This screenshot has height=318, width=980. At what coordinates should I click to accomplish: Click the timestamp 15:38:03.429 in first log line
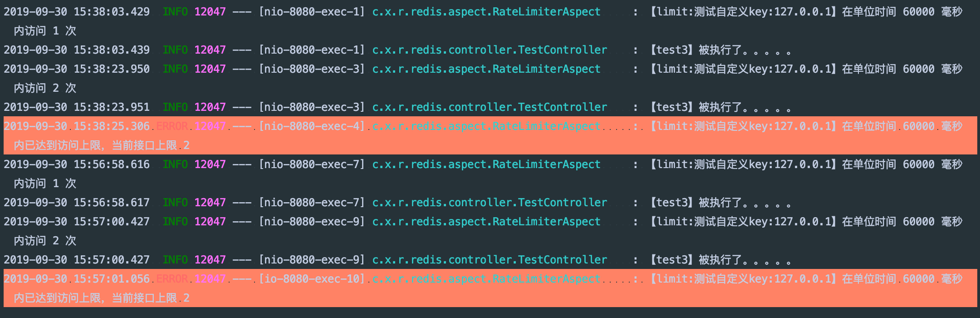(112, 12)
